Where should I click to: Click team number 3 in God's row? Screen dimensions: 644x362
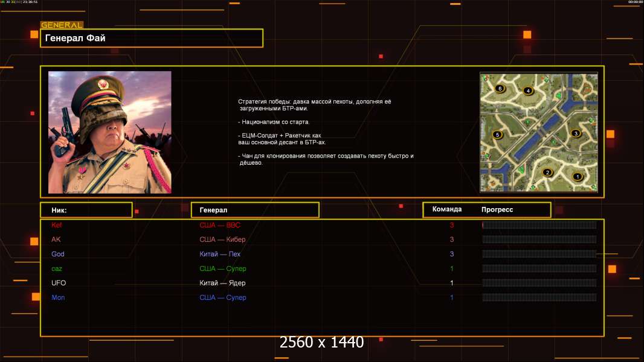click(x=452, y=254)
